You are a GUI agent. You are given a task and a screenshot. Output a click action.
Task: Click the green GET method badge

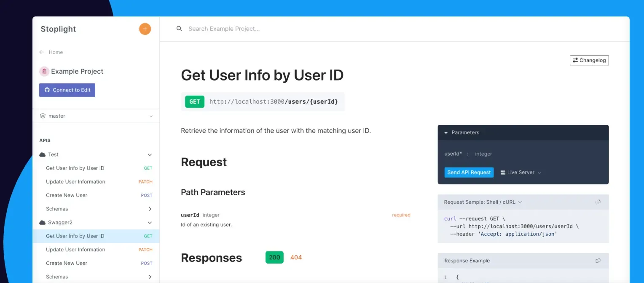click(195, 102)
